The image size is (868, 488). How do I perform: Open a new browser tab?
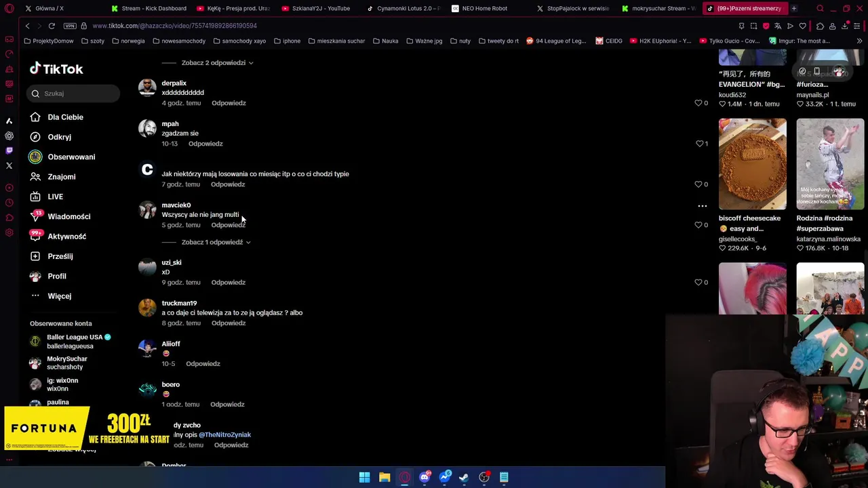[x=793, y=9]
